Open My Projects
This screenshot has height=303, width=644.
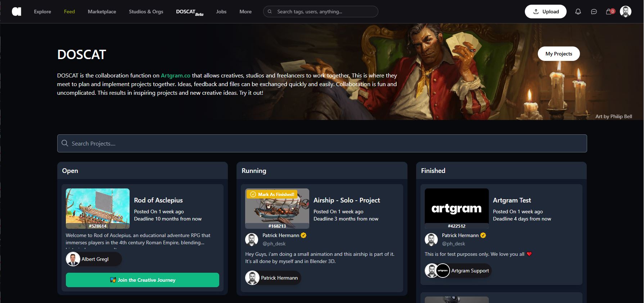[x=558, y=54]
